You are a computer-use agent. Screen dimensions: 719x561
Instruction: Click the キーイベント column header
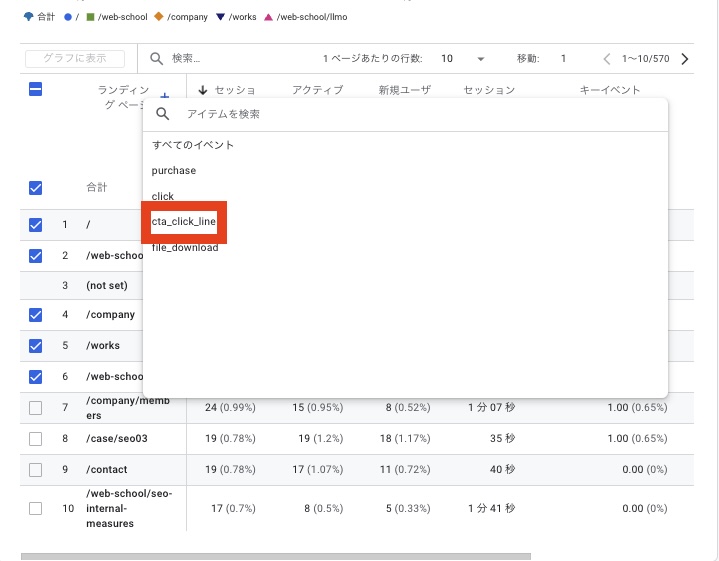point(610,90)
